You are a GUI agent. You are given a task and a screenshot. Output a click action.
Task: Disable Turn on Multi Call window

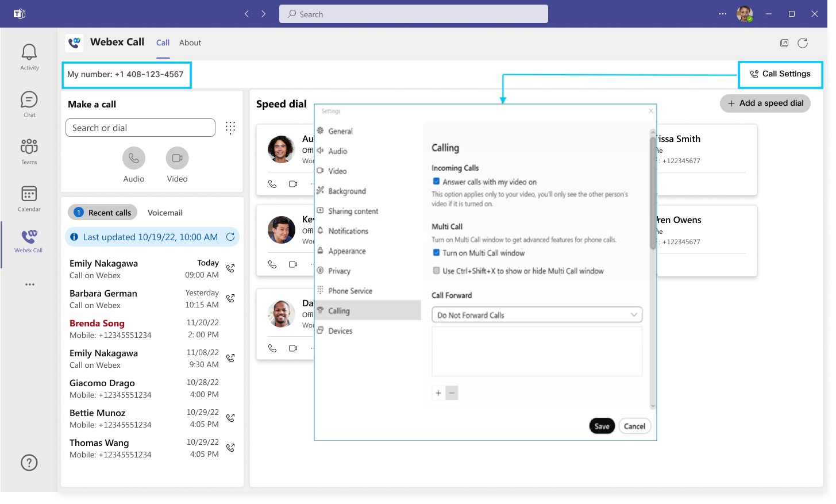pos(436,252)
